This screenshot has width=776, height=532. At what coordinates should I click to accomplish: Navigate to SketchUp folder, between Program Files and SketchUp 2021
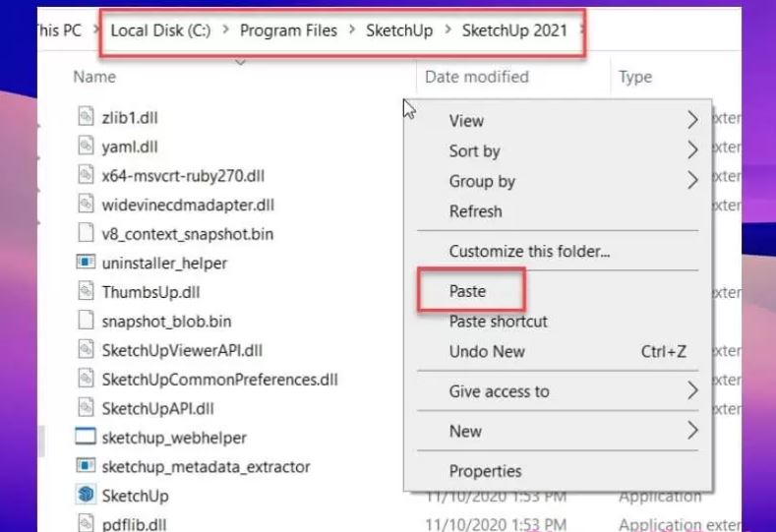click(399, 30)
